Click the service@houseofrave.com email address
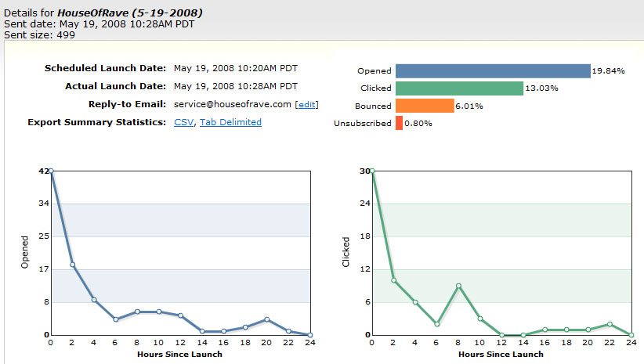 [233, 104]
